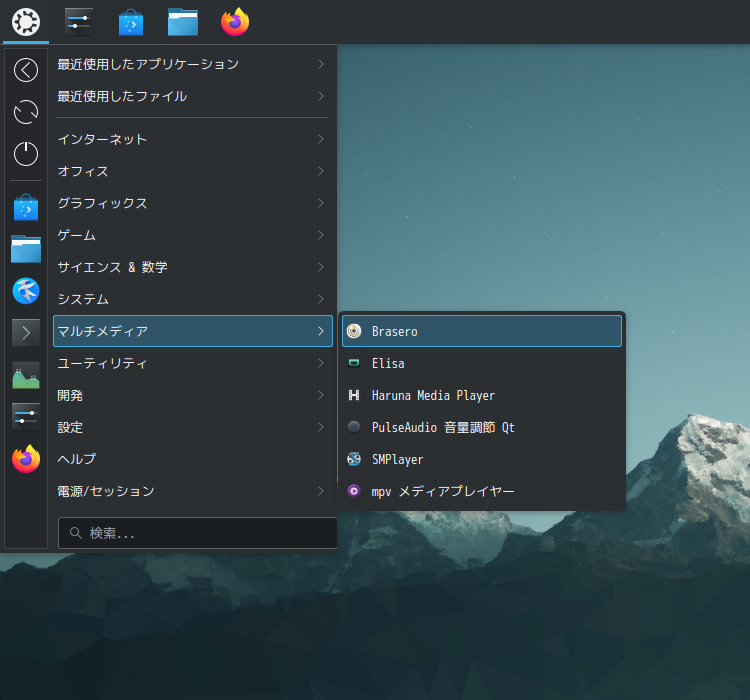
Task: Click the KDE application launcher icon
Action: click(26, 22)
